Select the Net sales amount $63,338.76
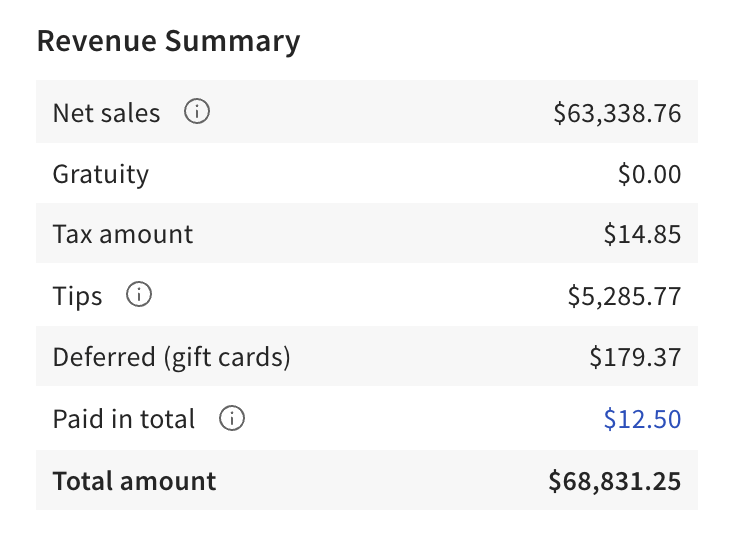The image size is (732, 554). point(617,113)
